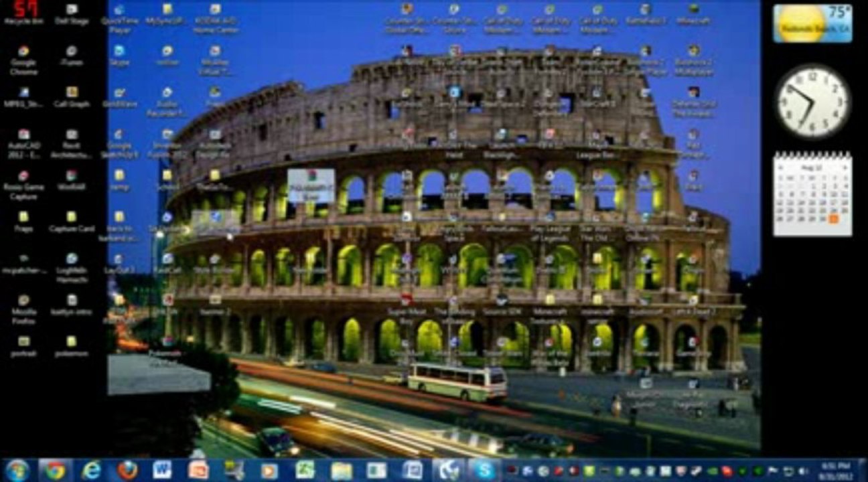The width and height of the screenshot is (868, 482).
Task: Open Skype from the taskbar
Action: (x=484, y=470)
